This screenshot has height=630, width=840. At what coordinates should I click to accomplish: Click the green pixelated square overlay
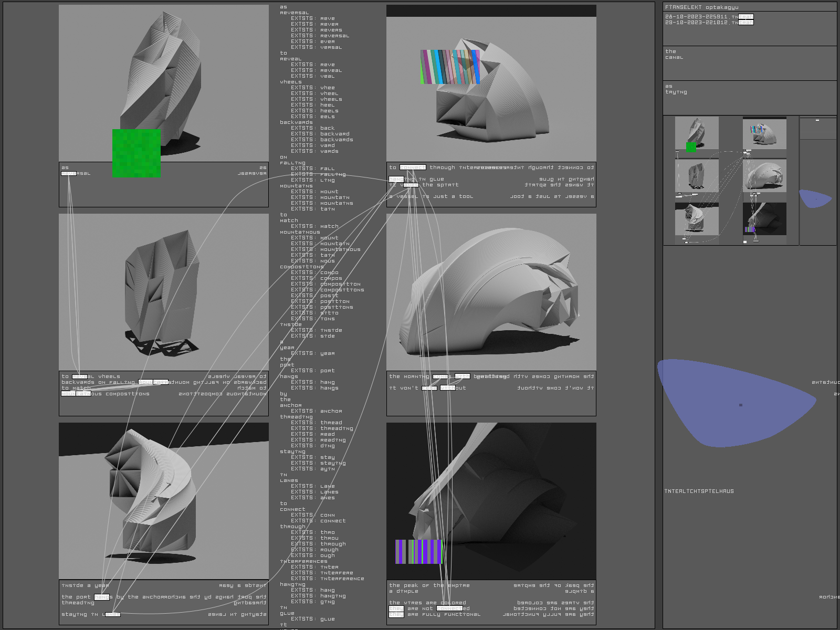point(136,153)
